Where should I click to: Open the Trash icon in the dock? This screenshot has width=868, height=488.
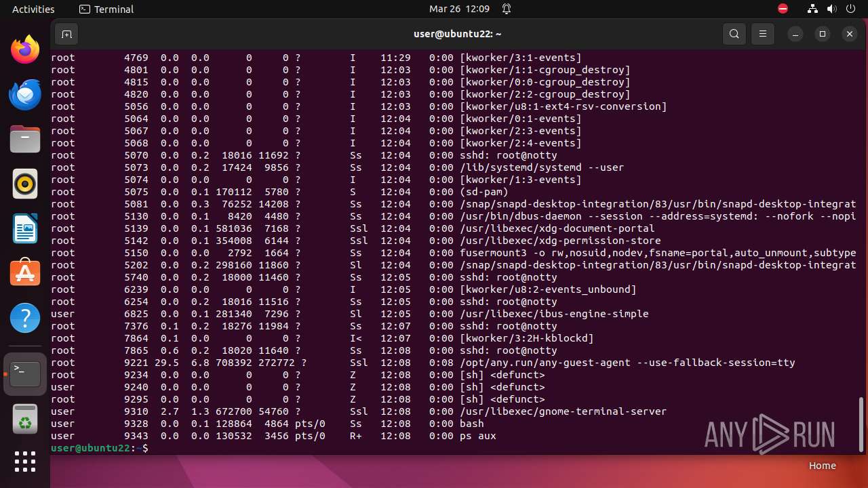25,418
